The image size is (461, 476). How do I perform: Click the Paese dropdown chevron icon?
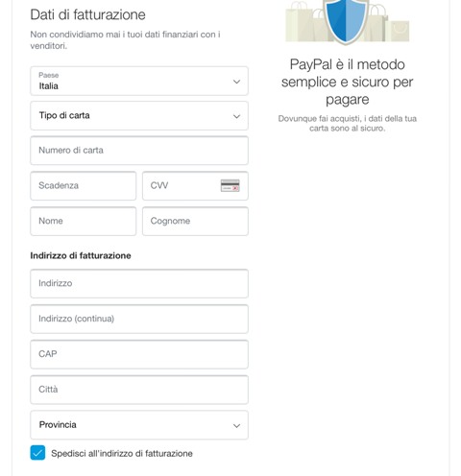236,82
